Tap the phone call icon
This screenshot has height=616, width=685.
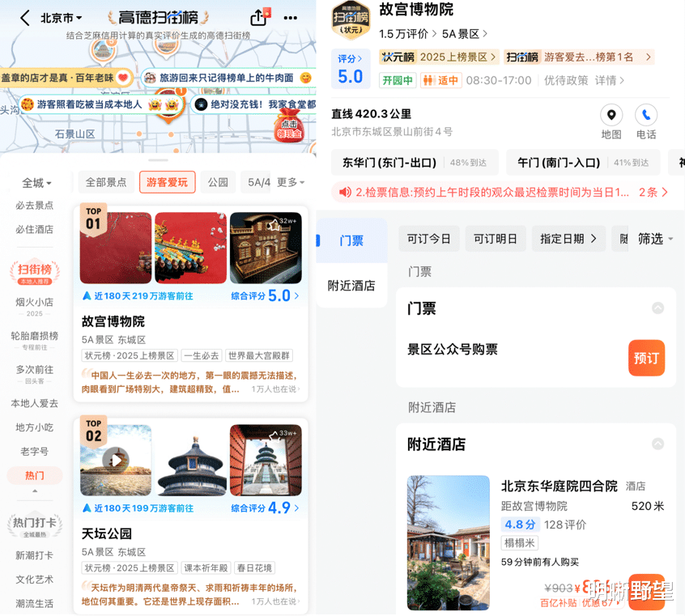click(x=646, y=115)
